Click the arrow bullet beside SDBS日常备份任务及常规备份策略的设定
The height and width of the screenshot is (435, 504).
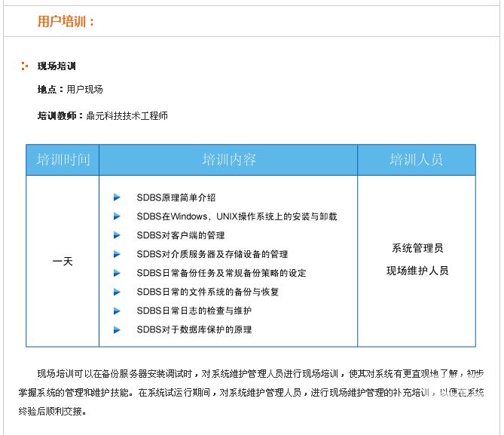coord(117,273)
